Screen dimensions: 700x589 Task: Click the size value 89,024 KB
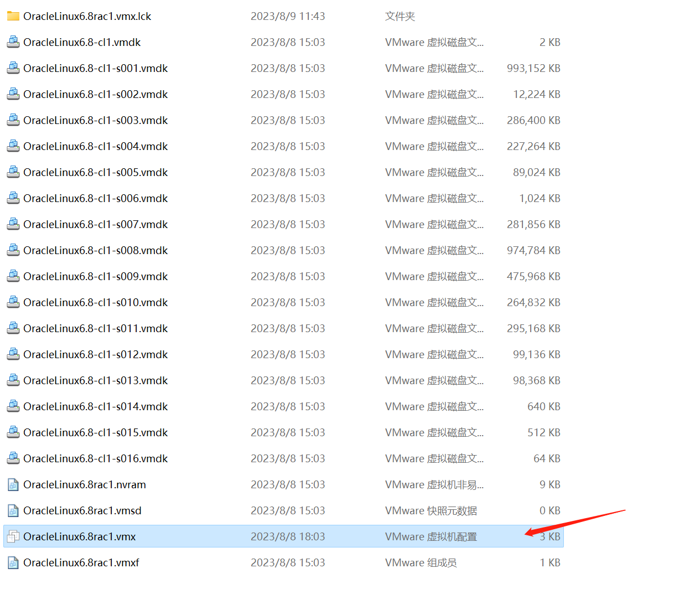point(537,172)
